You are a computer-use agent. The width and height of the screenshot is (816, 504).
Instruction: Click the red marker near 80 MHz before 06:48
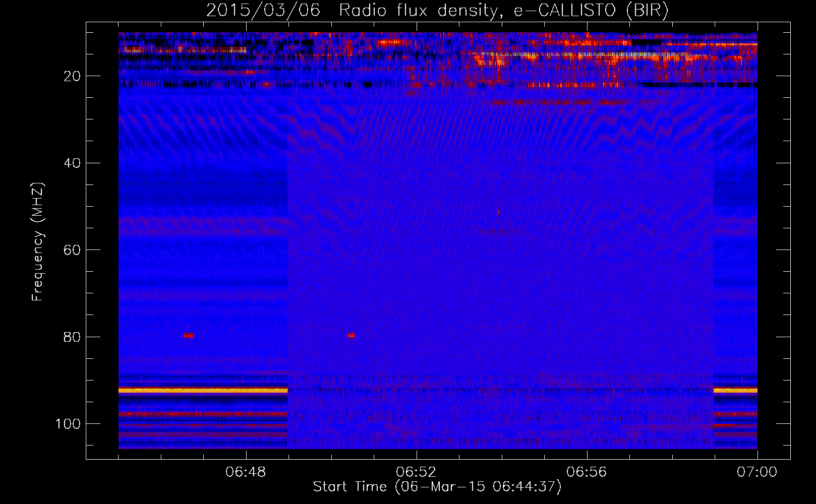[x=189, y=335]
